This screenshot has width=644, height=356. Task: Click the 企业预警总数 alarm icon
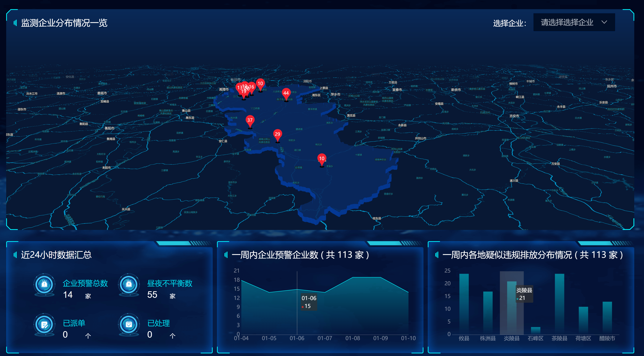pyautogui.click(x=44, y=284)
